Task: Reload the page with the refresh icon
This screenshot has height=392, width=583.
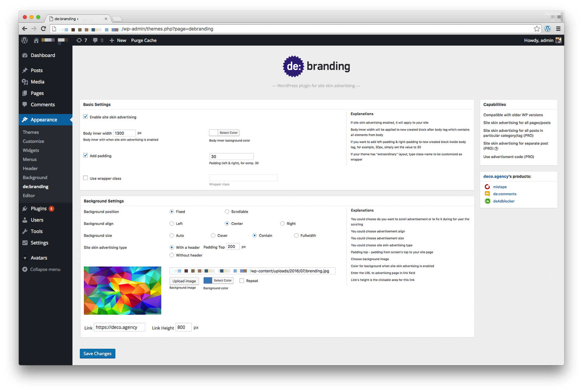Action: [43, 29]
